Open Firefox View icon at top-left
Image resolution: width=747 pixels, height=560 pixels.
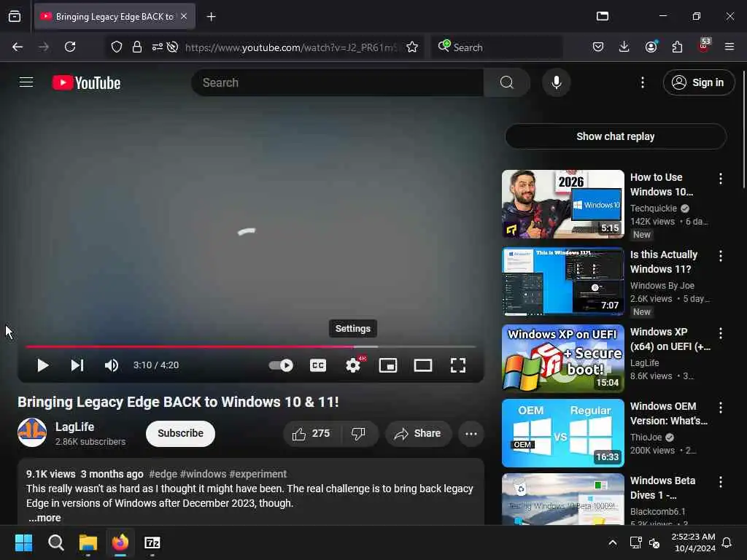coord(15,17)
